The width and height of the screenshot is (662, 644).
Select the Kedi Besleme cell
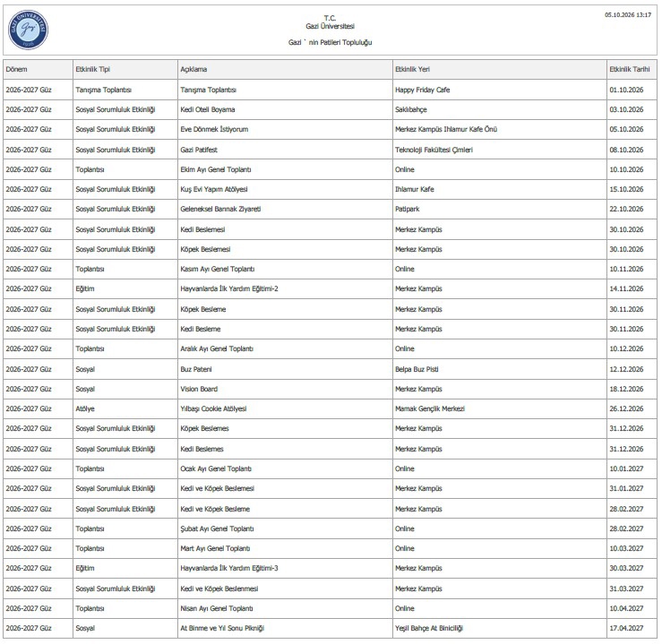pyautogui.click(x=285, y=330)
